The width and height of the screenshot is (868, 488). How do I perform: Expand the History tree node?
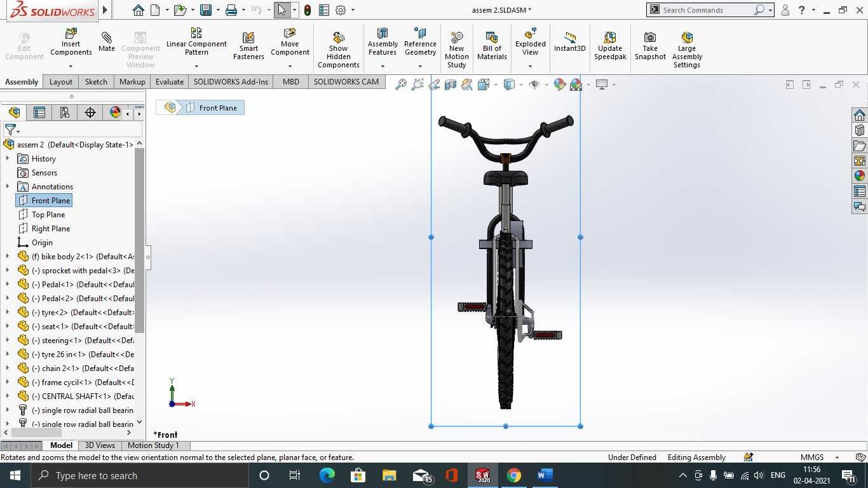[8, 159]
